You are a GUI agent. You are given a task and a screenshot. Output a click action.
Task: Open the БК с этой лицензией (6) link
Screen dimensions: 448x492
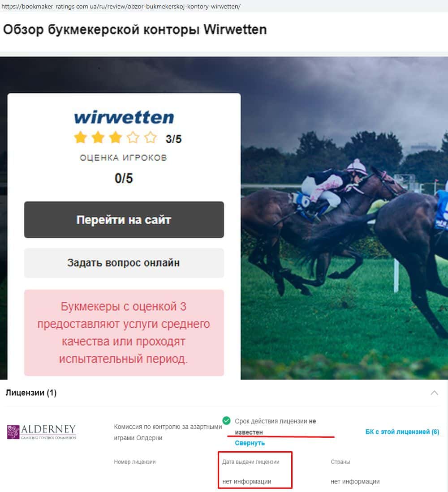click(x=402, y=432)
